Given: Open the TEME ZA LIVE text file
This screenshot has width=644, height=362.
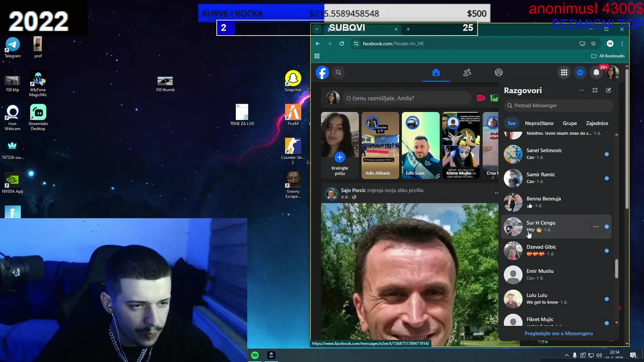Looking at the screenshot, I should tap(242, 115).
